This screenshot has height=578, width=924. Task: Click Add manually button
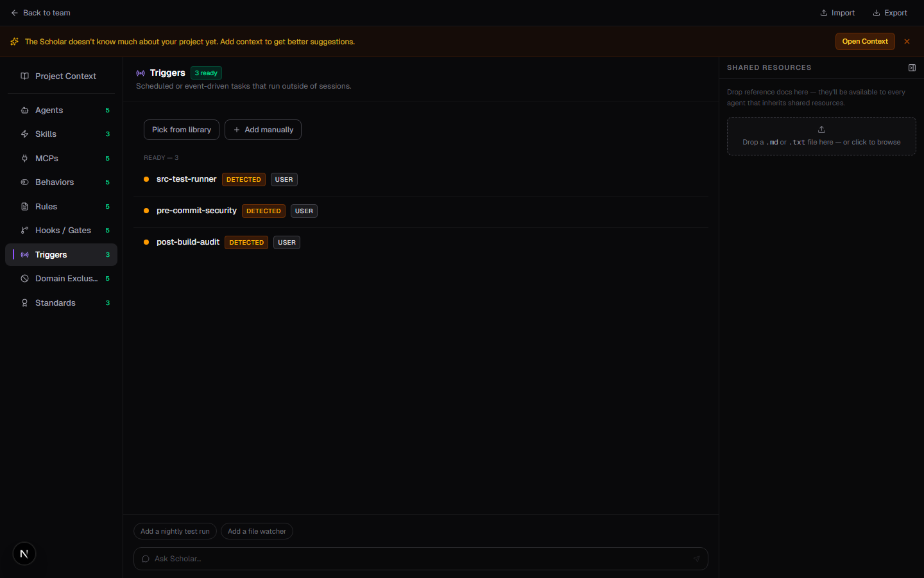(263, 130)
